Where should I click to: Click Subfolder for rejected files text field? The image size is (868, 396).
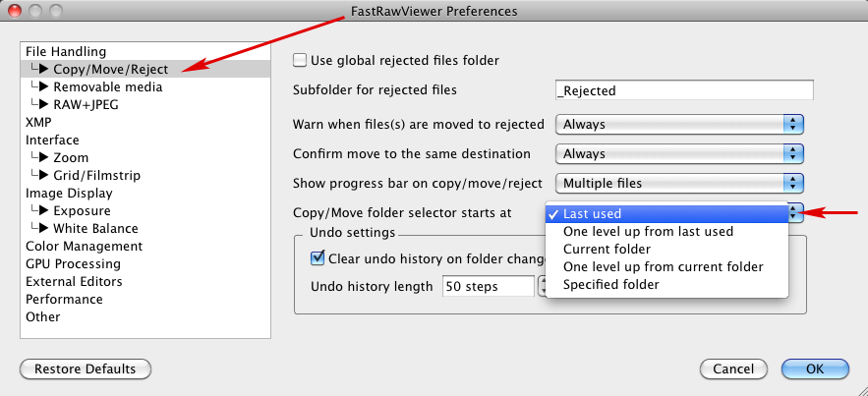point(684,90)
